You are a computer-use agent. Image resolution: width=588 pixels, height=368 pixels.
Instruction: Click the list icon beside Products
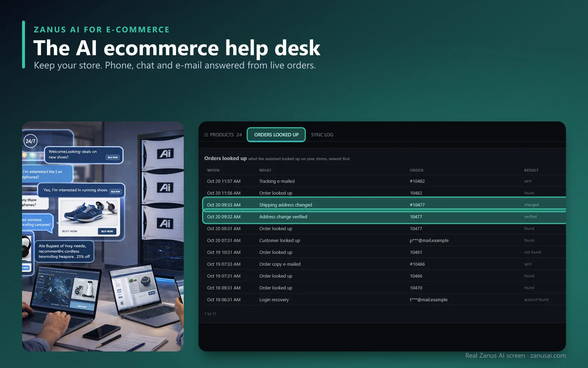206,135
